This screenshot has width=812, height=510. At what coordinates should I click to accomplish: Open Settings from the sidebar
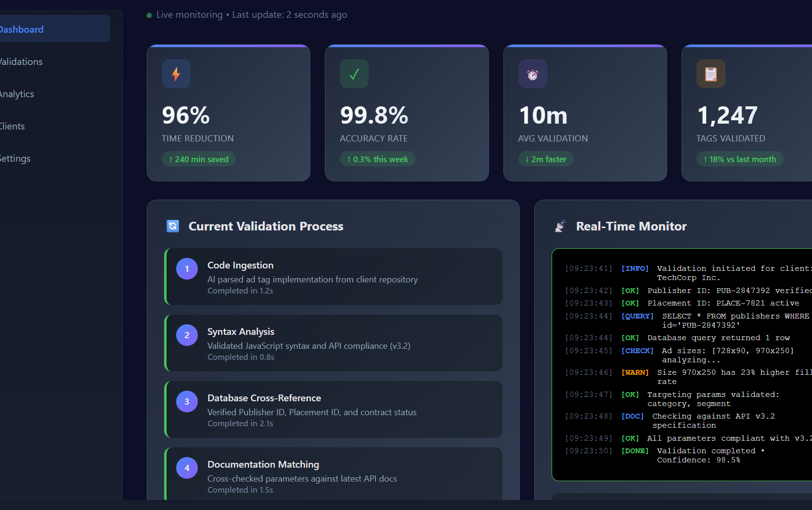[x=15, y=158]
